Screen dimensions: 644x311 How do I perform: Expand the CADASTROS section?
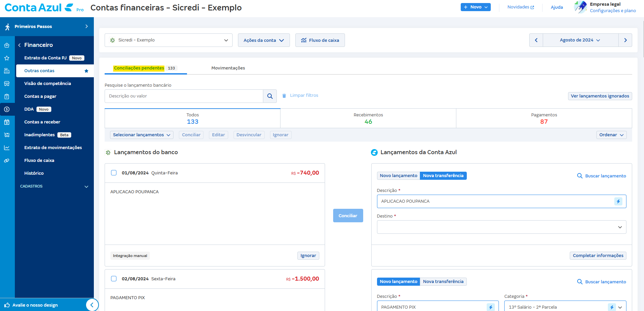[x=54, y=186]
